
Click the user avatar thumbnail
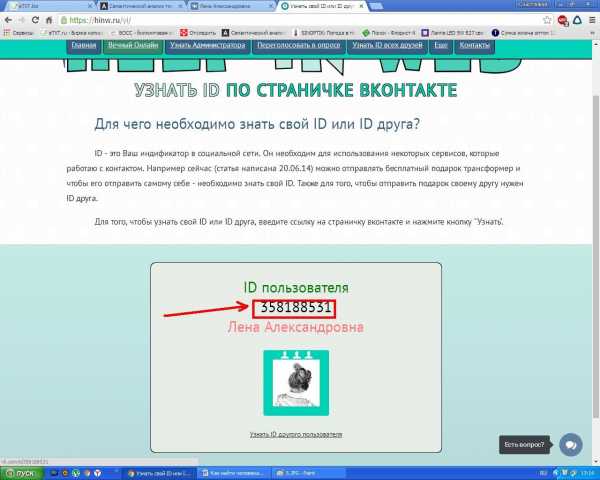296,383
